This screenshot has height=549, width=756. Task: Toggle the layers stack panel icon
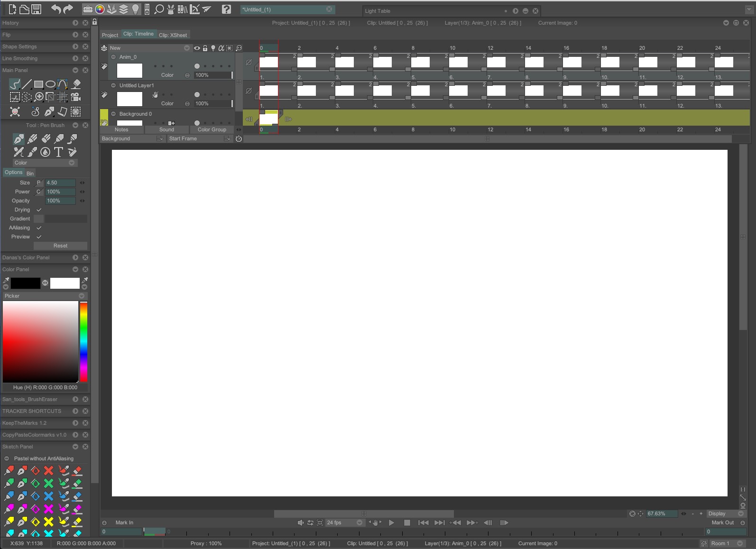[123, 9]
